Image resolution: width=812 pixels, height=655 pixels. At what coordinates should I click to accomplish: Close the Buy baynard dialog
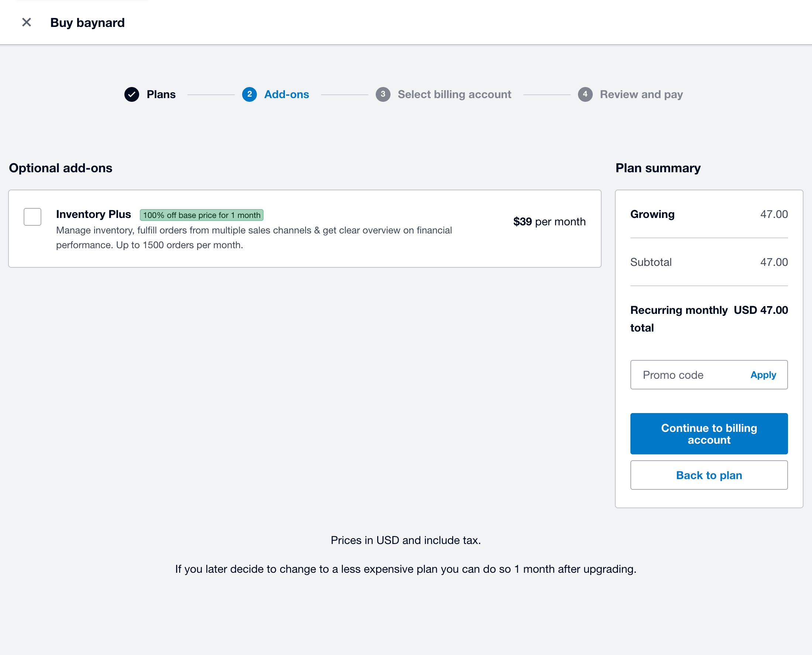[27, 22]
